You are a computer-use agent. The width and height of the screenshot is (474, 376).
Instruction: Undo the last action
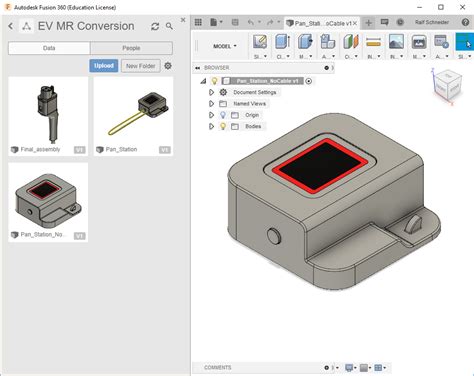click(251, 22)
